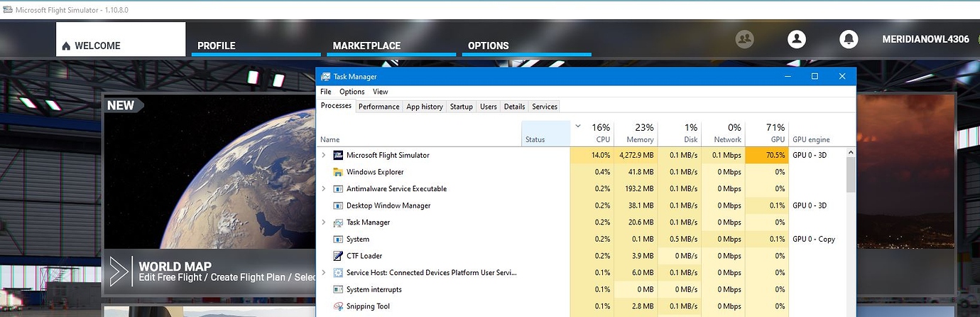Sort by the GPU engine column header

817,134
